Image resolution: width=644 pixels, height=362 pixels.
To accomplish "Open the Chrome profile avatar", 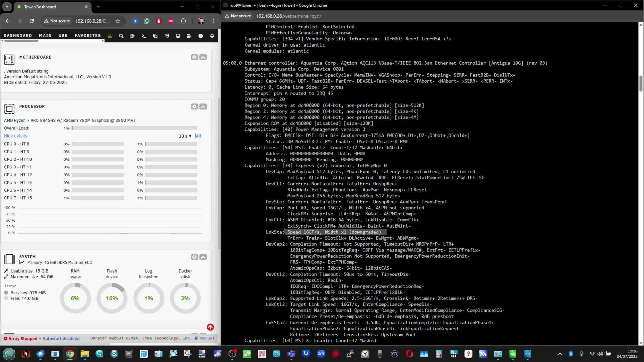I will (201, 21).
